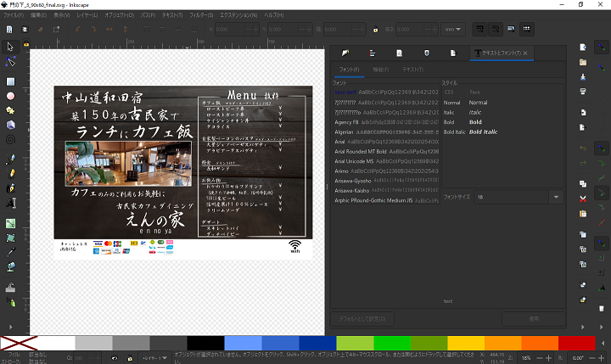Click Rotate 90° counter-clockwise icon

click(x=78, y=29)
